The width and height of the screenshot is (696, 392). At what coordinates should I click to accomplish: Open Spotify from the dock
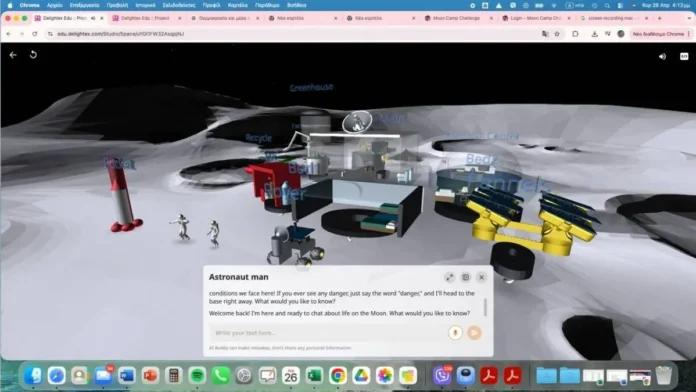point(197,376)
